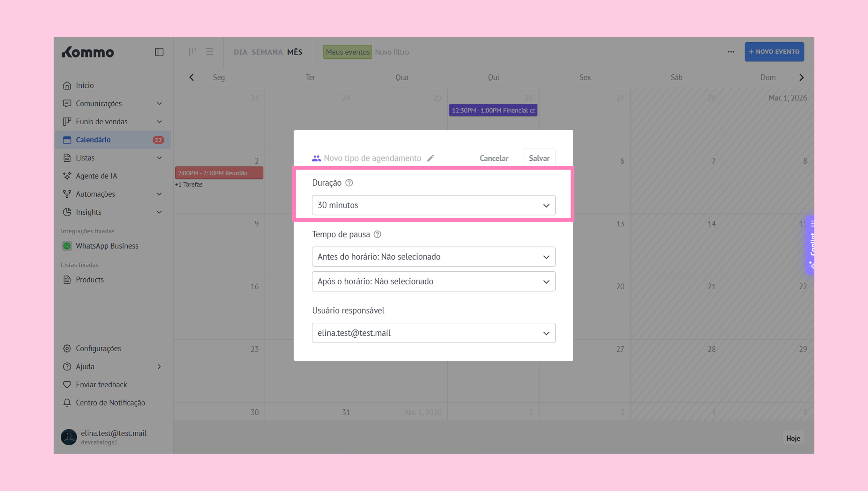Click the pencil edit icon beside title

click(430, 158)
